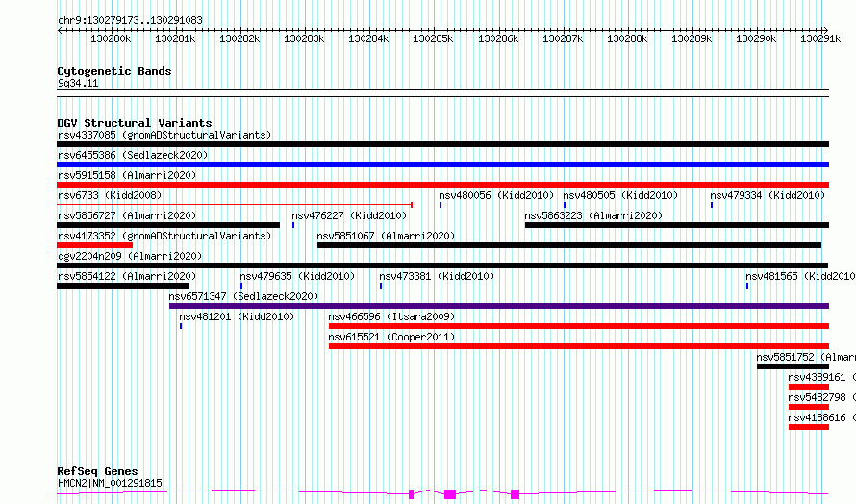Select the 9q34.11 cytogenetic band label
The image size is (856, 504).
click(x=78, y=84)
